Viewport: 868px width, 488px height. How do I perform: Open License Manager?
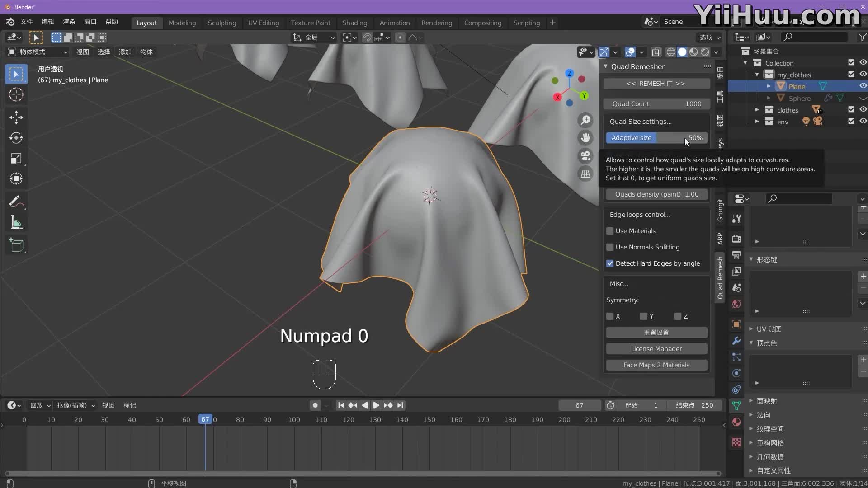(656, 349)
